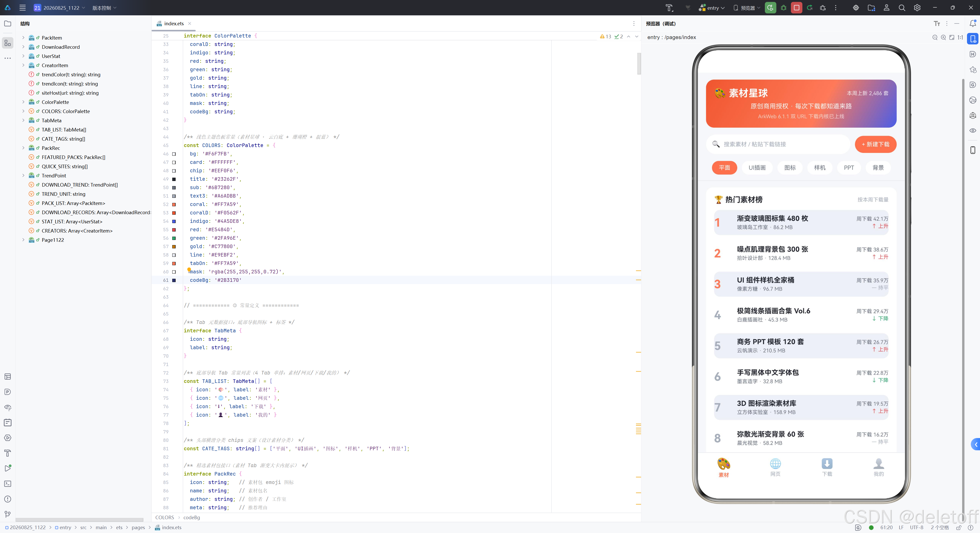980x533 pixels.
Task: Select FEATURED_PACKS: PackRec[] in structure
Action: point(73,157)
